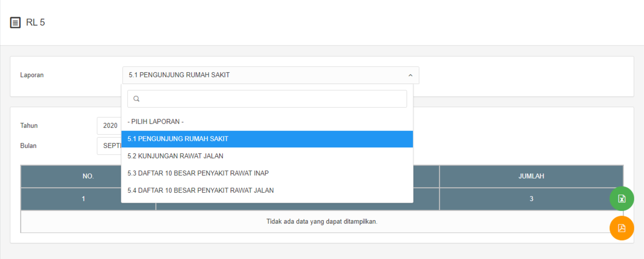This screenshot has width=644, height=259.
Task: Click the Laporan select box text
Action: coord(179,75)
